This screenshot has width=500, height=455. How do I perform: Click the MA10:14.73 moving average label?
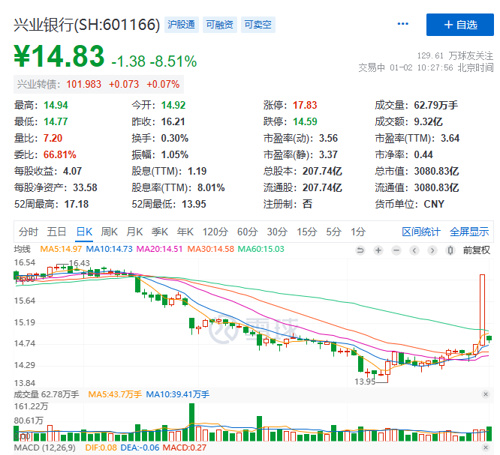[109, 249]
